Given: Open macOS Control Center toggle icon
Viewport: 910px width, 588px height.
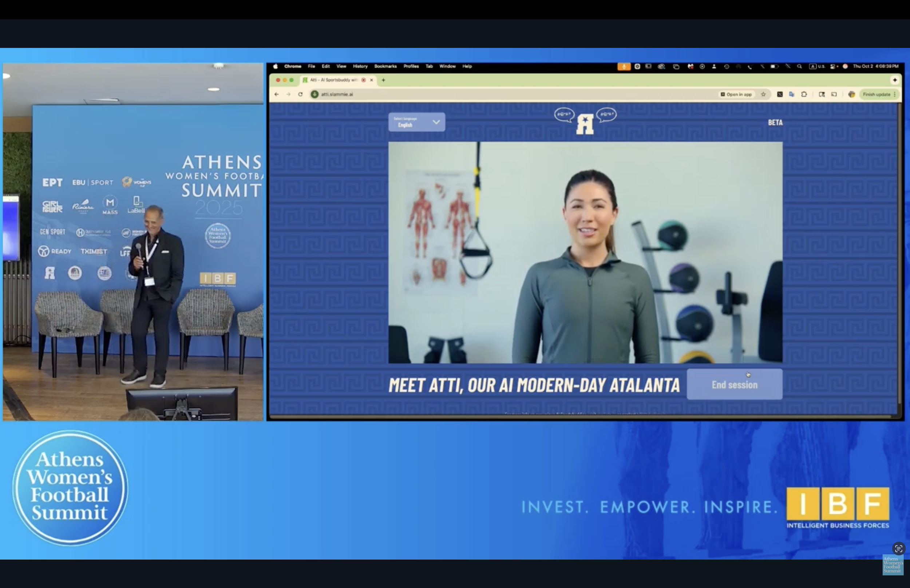Looking at the screenshot, I should tap(834, 67).
